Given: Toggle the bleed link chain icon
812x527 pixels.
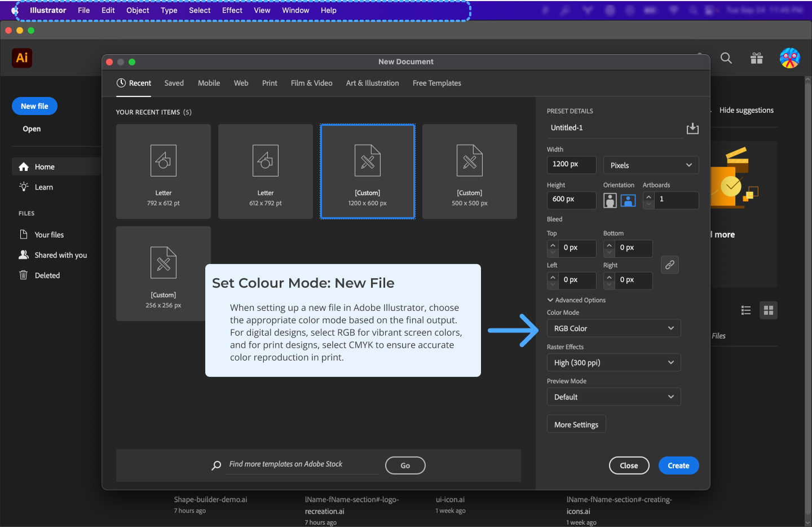Looking at the screenshot, I should (x=670, y=265).
